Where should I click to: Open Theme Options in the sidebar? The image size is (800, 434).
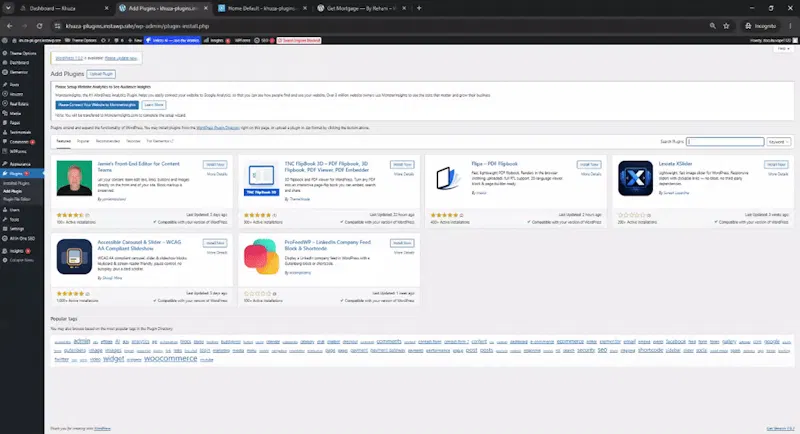(22, 53)
